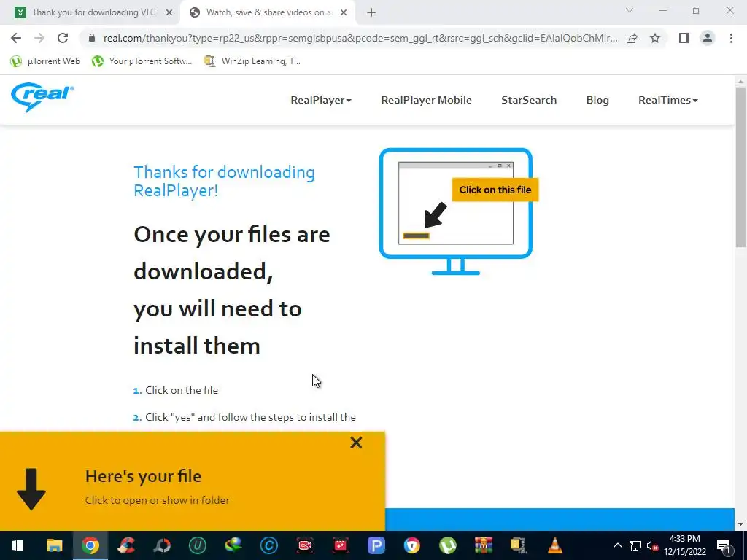
Task: Click the Real logo
Action: pyautogui.click(x=42, y=97)
